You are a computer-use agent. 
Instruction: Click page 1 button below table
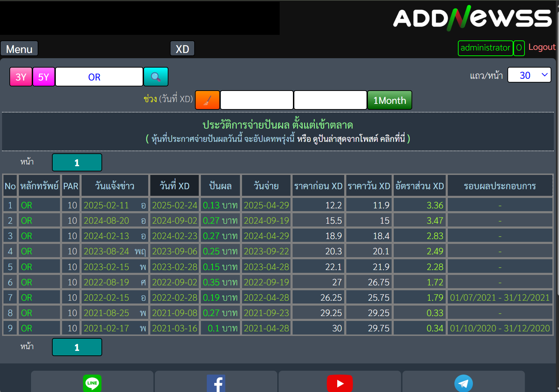pos(77,347)
